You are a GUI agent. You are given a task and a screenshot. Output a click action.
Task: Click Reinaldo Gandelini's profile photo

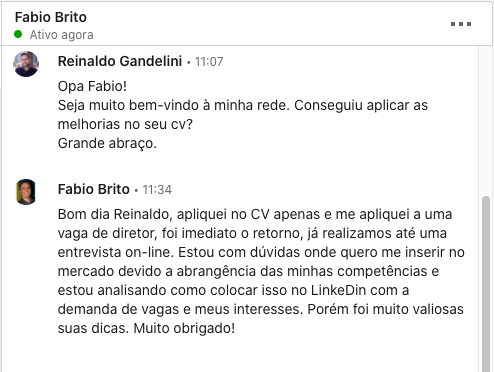[26, 64]
